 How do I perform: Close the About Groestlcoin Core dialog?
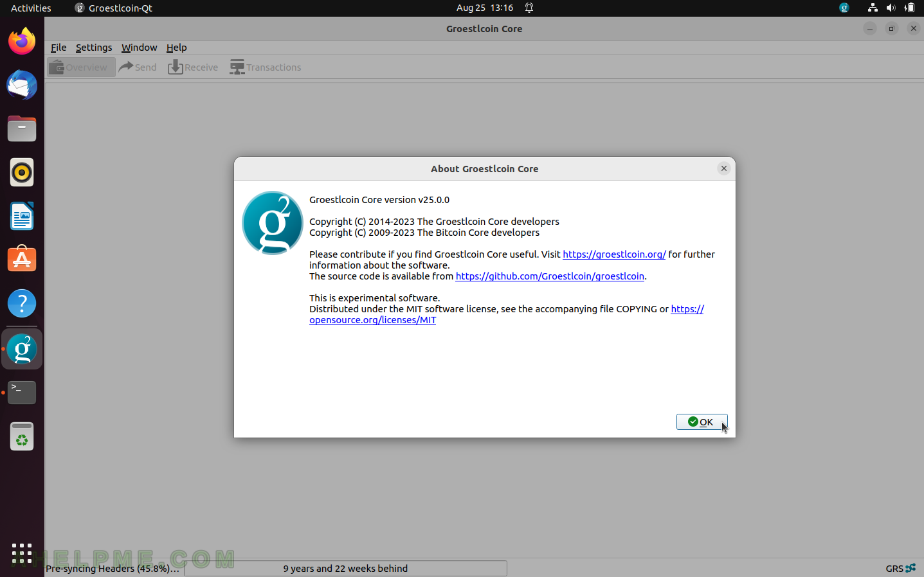(723, 168)
